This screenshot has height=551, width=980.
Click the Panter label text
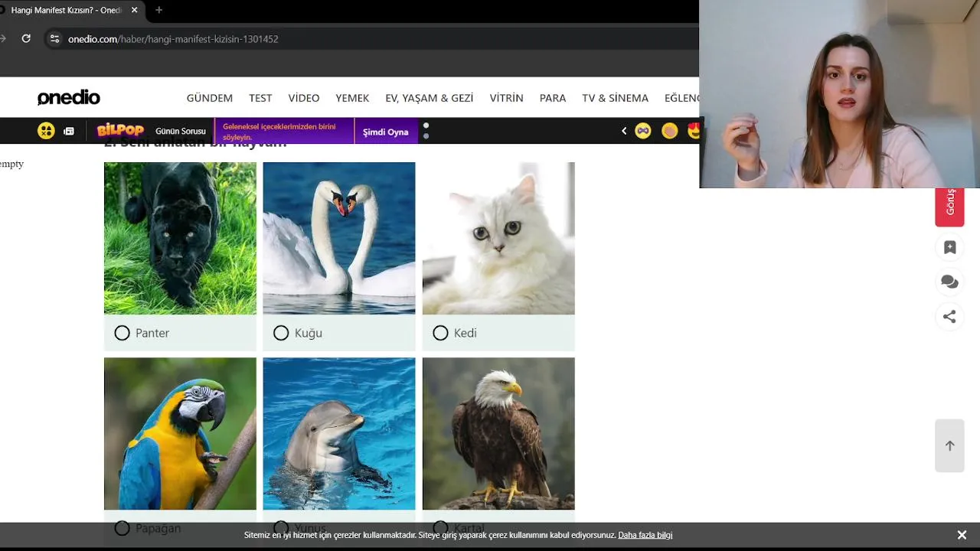[152, 333]
